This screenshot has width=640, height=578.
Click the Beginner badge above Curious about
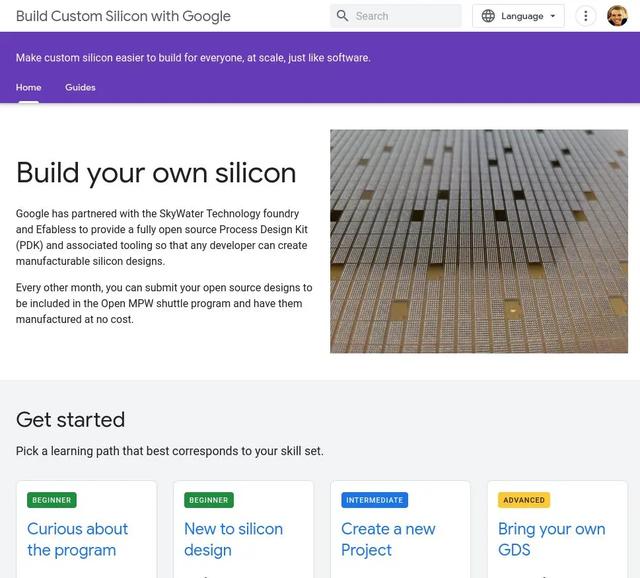51,500
